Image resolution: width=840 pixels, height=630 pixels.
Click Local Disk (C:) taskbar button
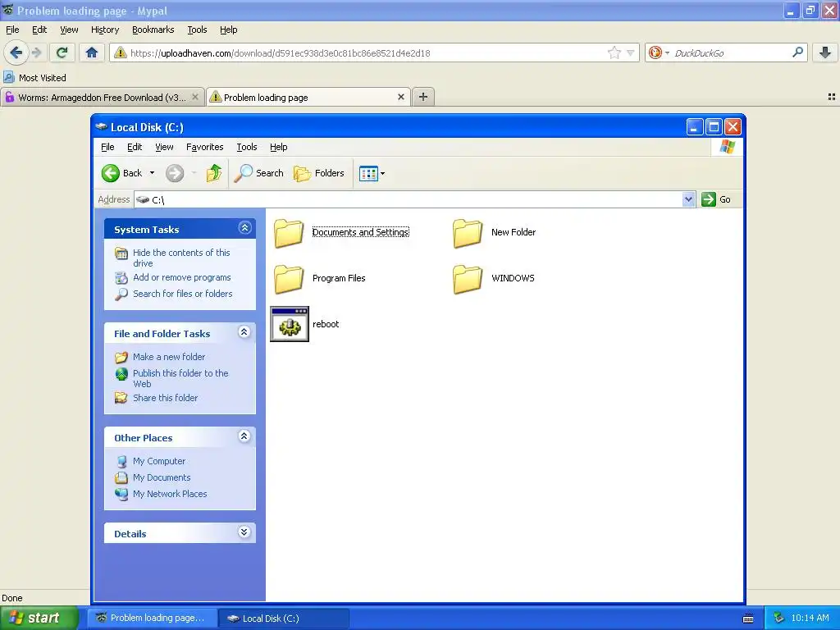[x=284, y=618]
